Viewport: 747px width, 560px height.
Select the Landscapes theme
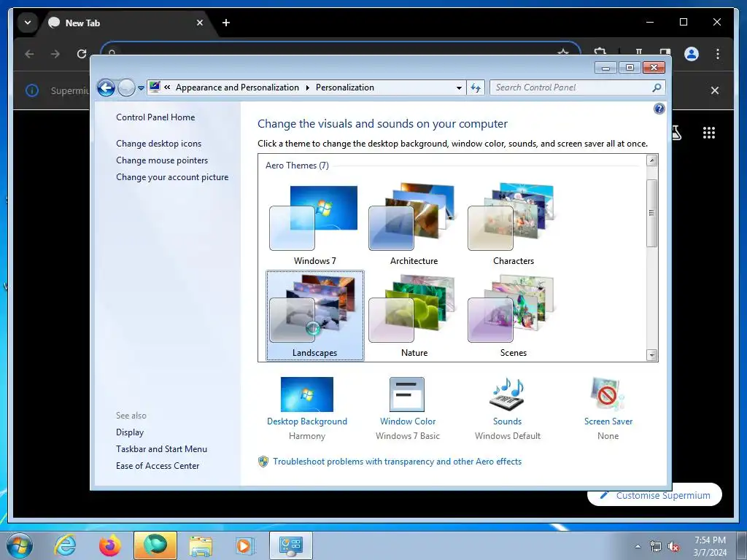click(x=315, y=315)
